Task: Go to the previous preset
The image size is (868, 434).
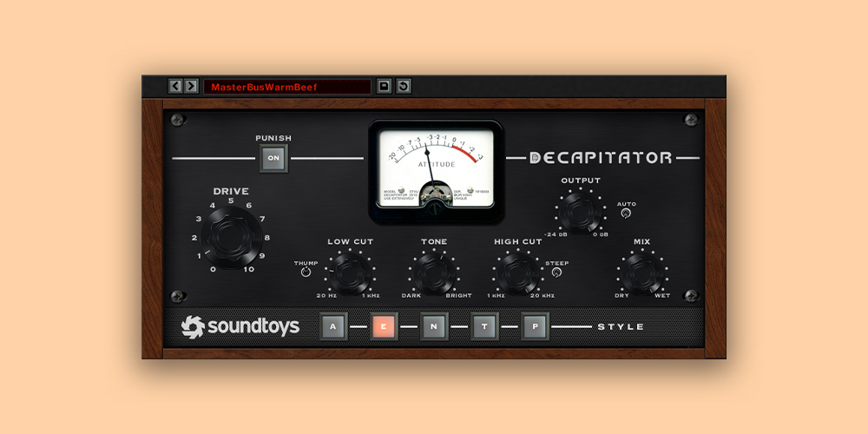Action: [175, 86]
